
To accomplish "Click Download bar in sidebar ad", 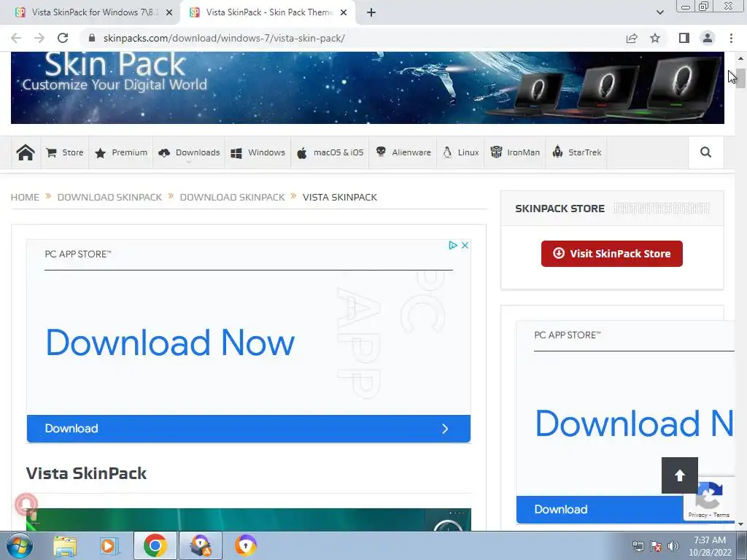I will pyautogui.click(x=600, y=510).
